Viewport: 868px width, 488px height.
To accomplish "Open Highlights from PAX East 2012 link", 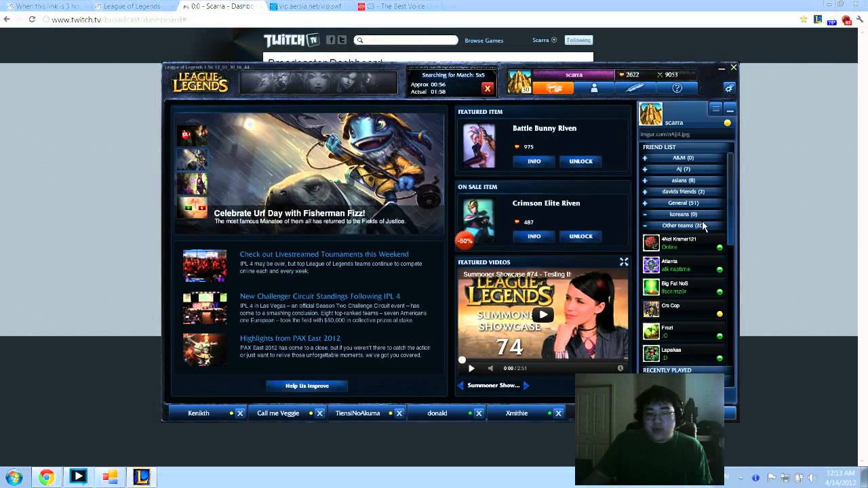I will [290, 338].
